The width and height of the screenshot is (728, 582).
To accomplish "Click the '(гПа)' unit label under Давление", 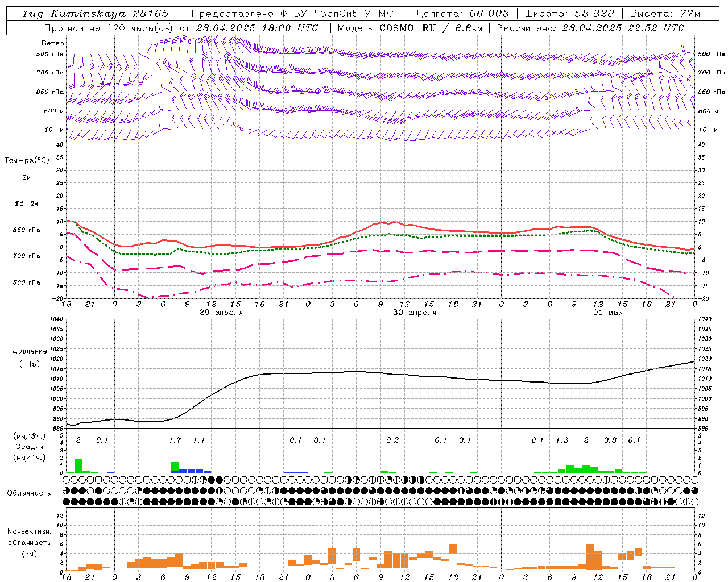I will (x=30, y=364).
